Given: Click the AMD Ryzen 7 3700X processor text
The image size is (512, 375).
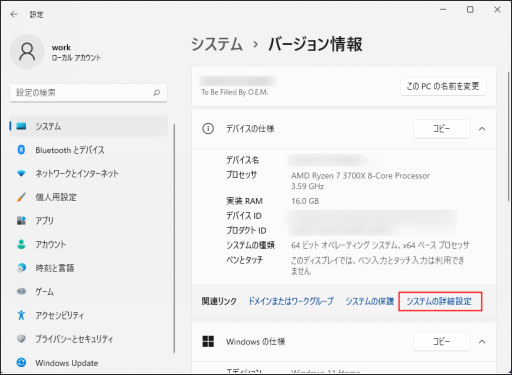Looking at the screenshot, I should 361,176.
